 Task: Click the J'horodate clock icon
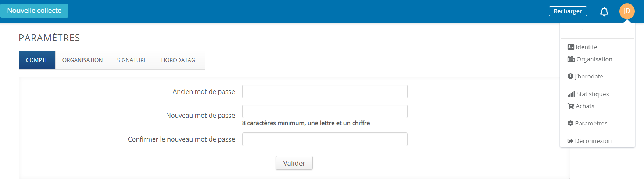570,76
